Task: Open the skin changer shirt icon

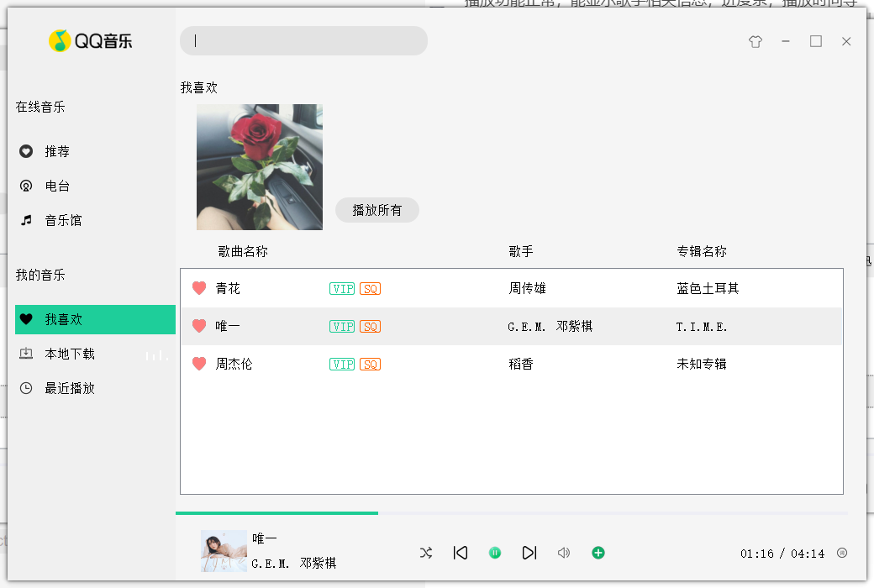Action: (x=756, y=41)
